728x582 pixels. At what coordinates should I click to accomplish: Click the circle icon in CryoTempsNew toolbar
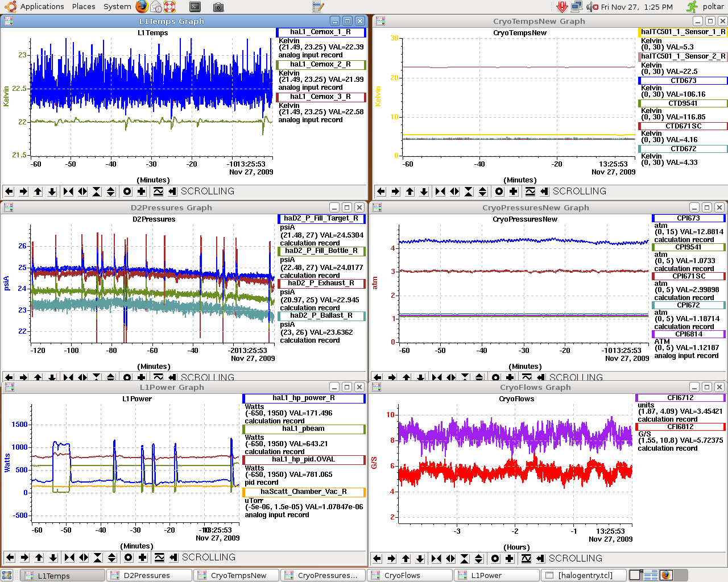[499, 192]
